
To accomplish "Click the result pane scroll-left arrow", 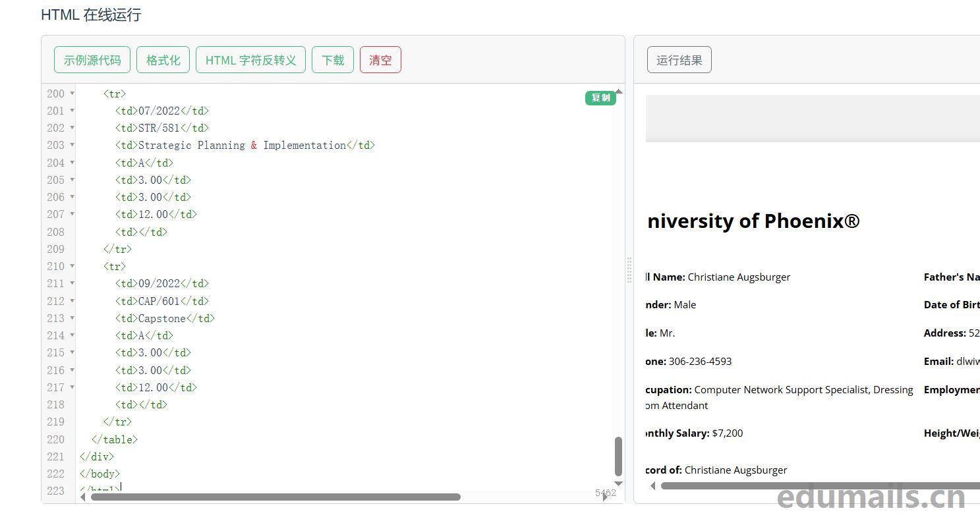I will click(652, 486).
